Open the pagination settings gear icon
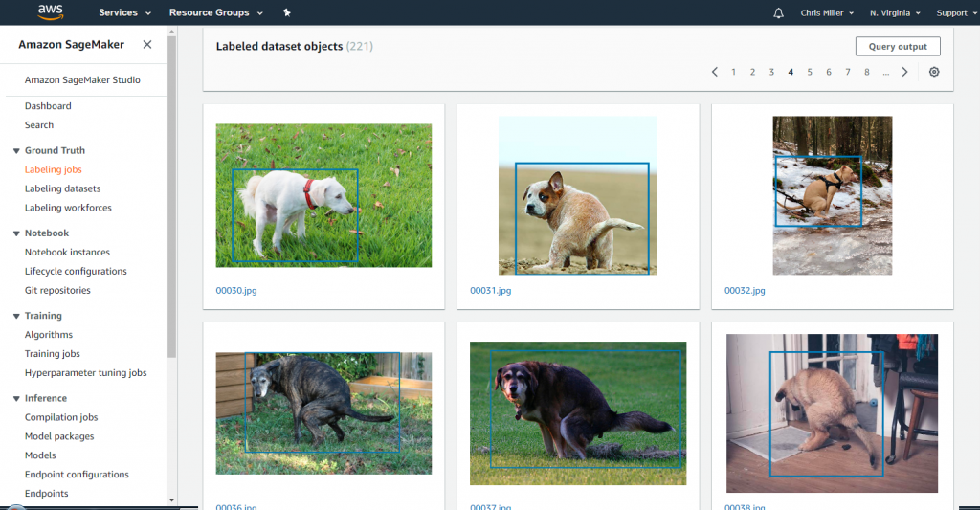 point(934,72)
